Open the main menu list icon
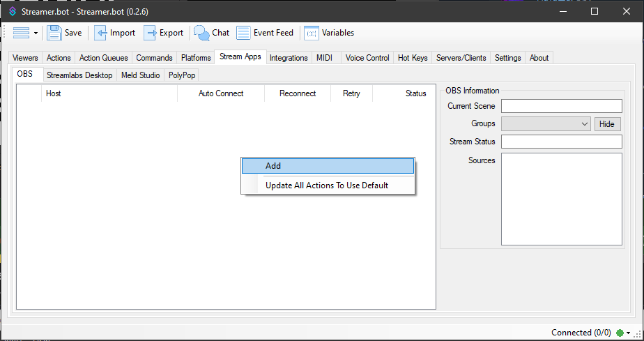This screenshot has height=341, width=644. pos(21,33)
